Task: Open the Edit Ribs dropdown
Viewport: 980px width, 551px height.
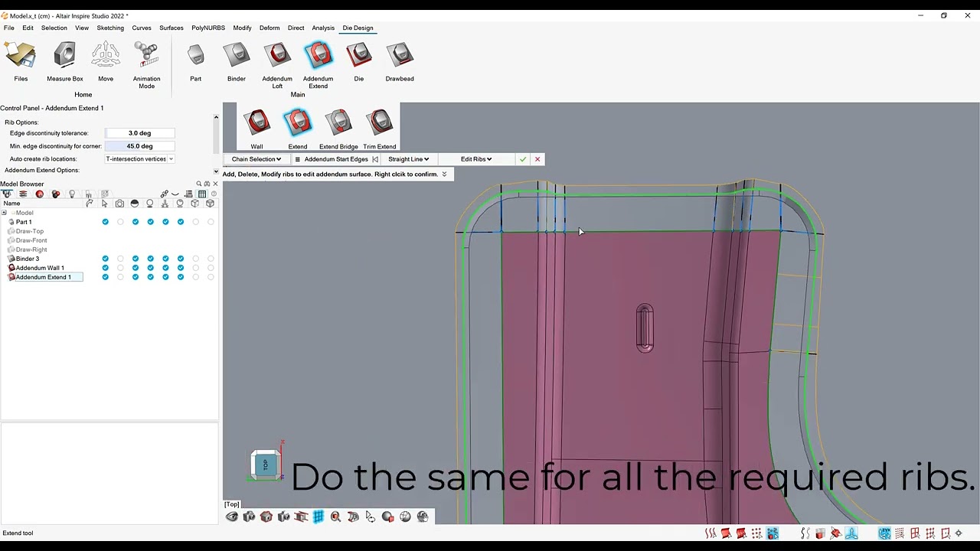Action: pos(476,159)
